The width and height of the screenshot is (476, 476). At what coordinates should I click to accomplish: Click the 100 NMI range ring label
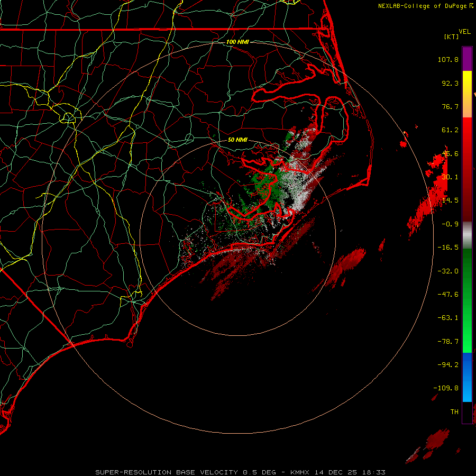coord(237,42)
